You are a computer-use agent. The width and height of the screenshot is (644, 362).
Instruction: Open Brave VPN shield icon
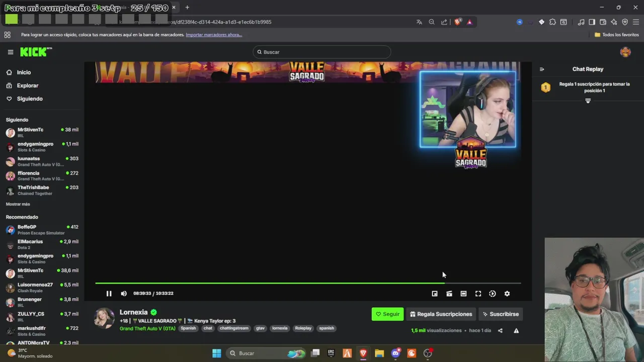point(625,22)
